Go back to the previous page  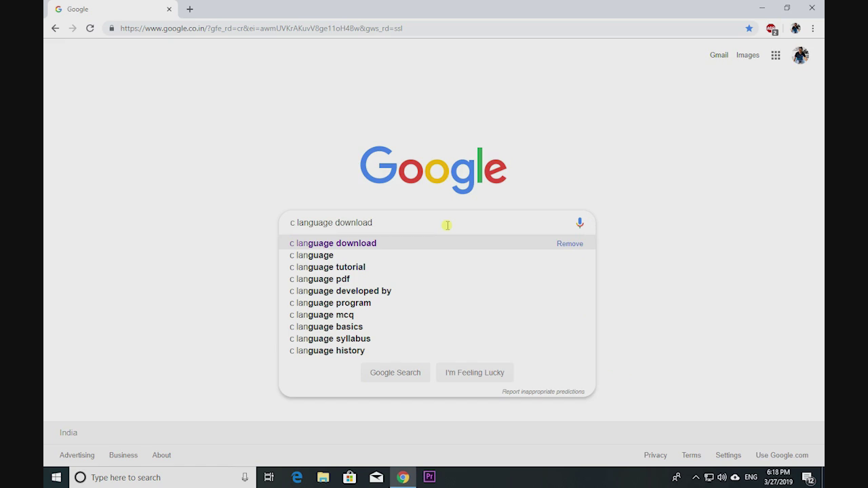[56, 28]
